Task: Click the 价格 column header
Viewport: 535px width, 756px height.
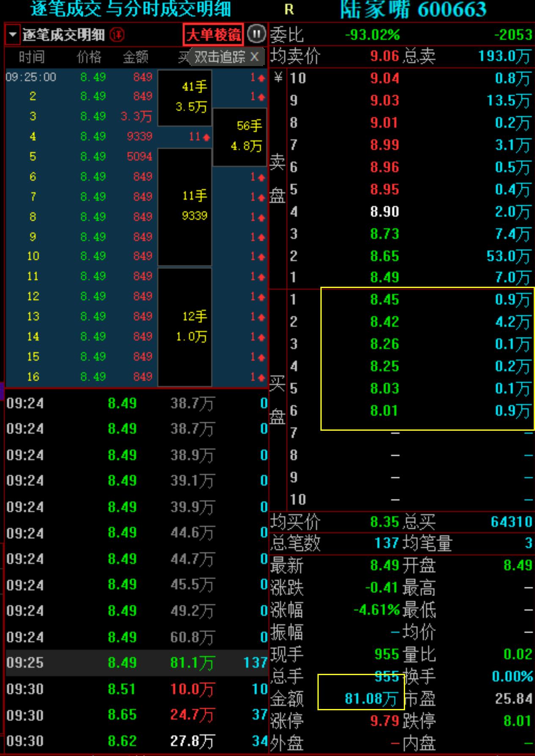Action: 89,57
